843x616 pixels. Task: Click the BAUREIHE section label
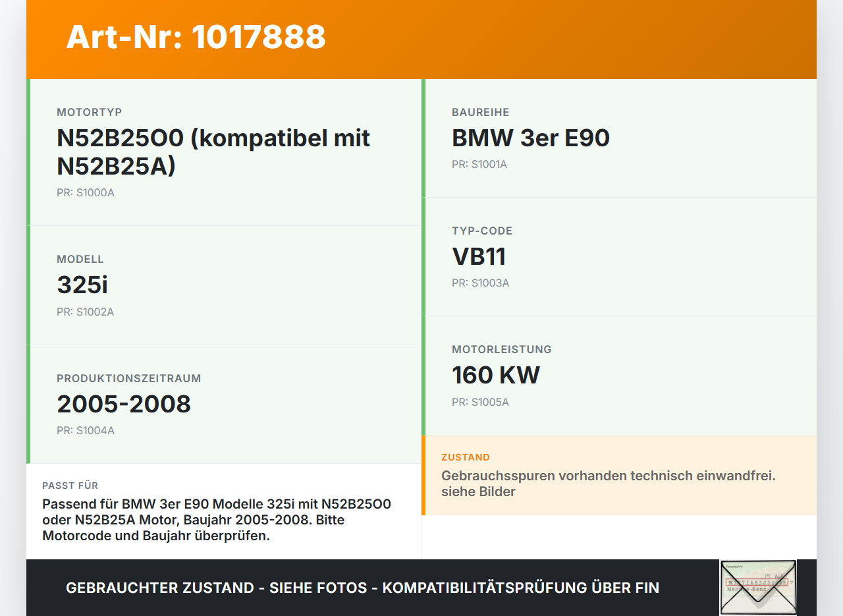480,112
